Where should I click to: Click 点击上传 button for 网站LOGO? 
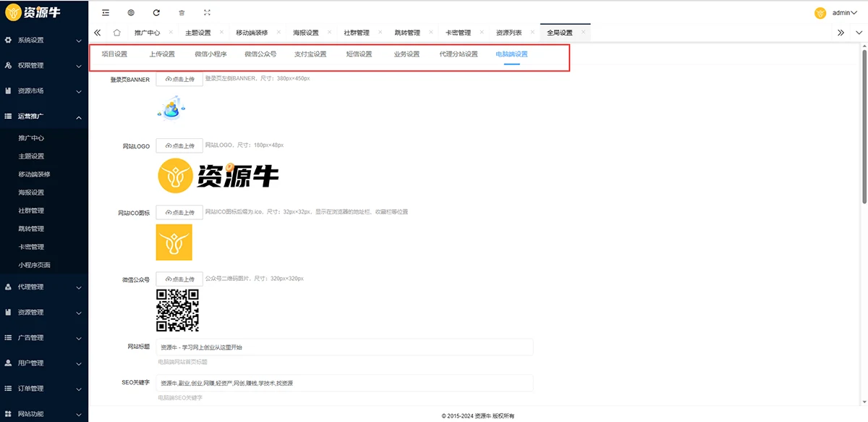tap(179, 145)
